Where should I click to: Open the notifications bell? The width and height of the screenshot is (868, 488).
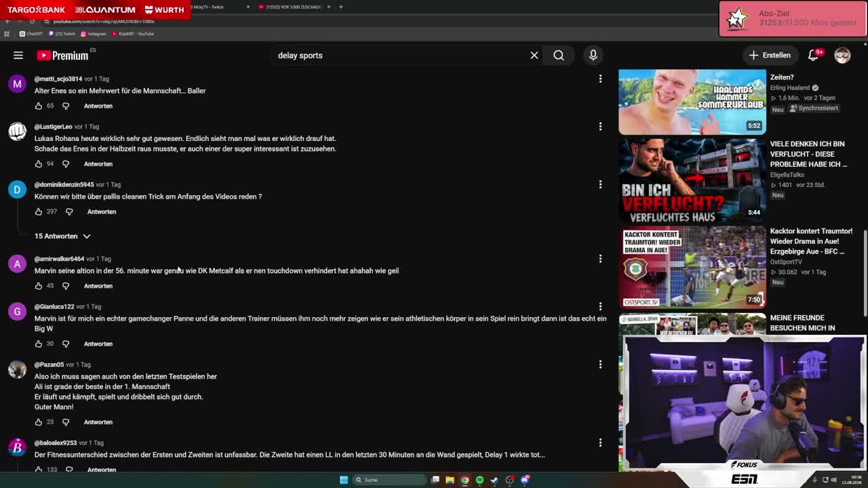[814, 55]
